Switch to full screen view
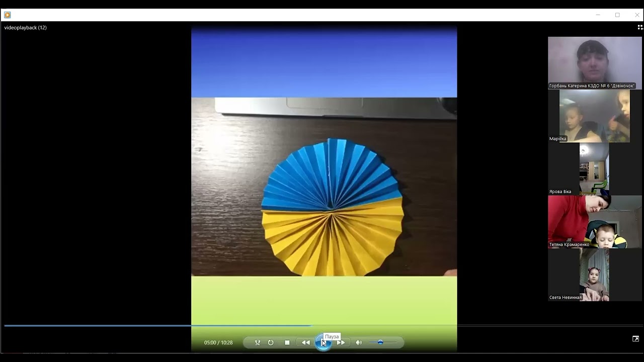Image resolution: width=644 pixels, height=362 pixels. (x=635, y=339)
